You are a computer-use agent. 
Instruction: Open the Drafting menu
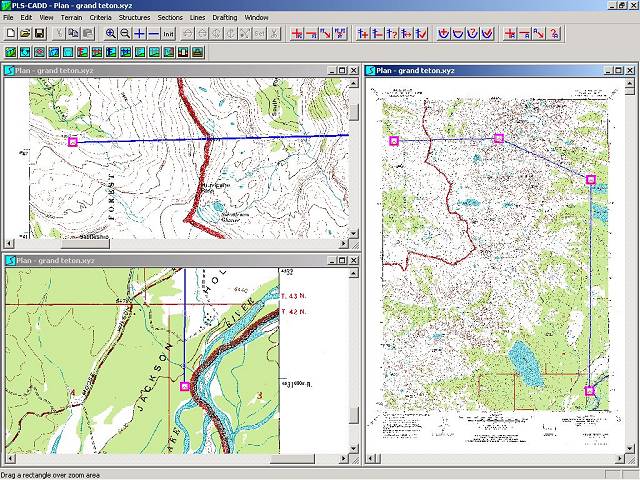(224, 18)
